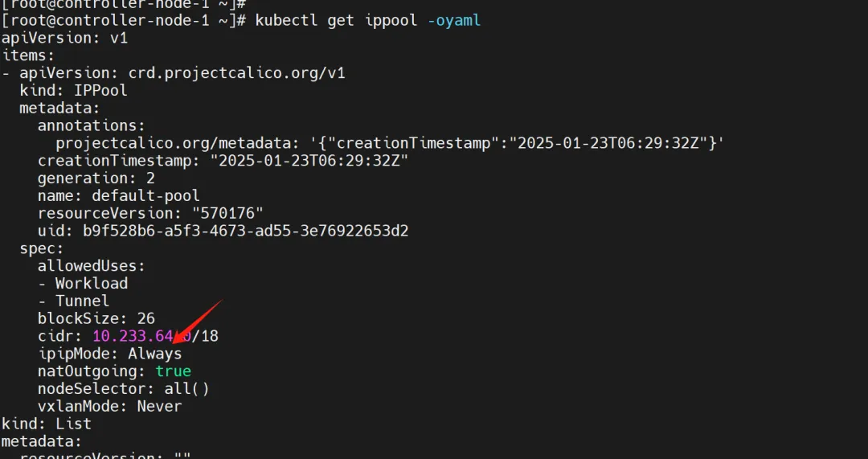Click the crd.projectcalico.org/v1 apiVersion text
868x459 pixels.
click(x=236, y=73)
